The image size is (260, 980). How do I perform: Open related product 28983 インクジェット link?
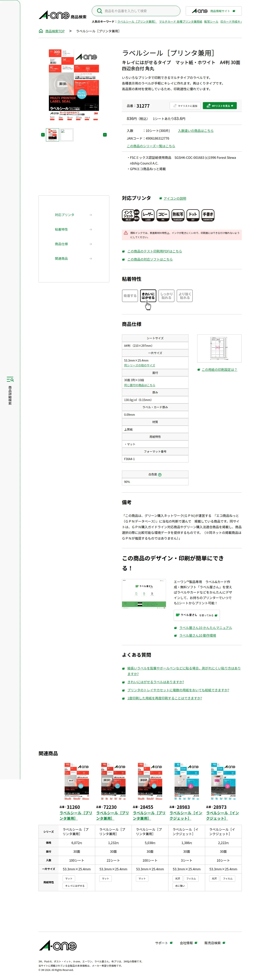click(x=186, y=815)
